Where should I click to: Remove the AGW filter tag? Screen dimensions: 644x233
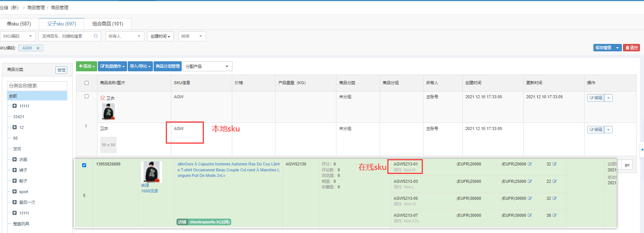click(38, 48)
